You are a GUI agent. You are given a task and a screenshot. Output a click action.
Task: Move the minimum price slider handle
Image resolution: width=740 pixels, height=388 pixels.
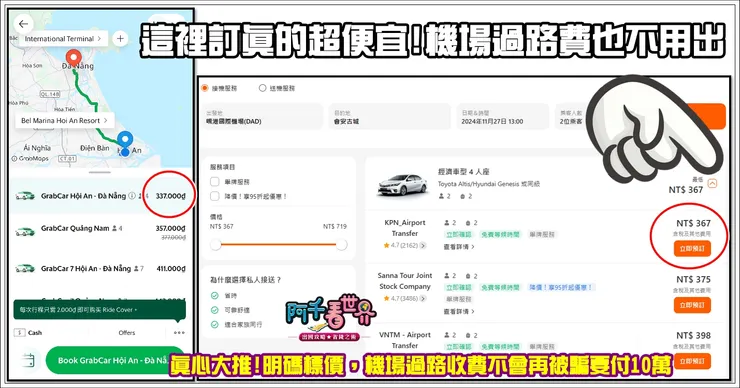coord(216,245)
